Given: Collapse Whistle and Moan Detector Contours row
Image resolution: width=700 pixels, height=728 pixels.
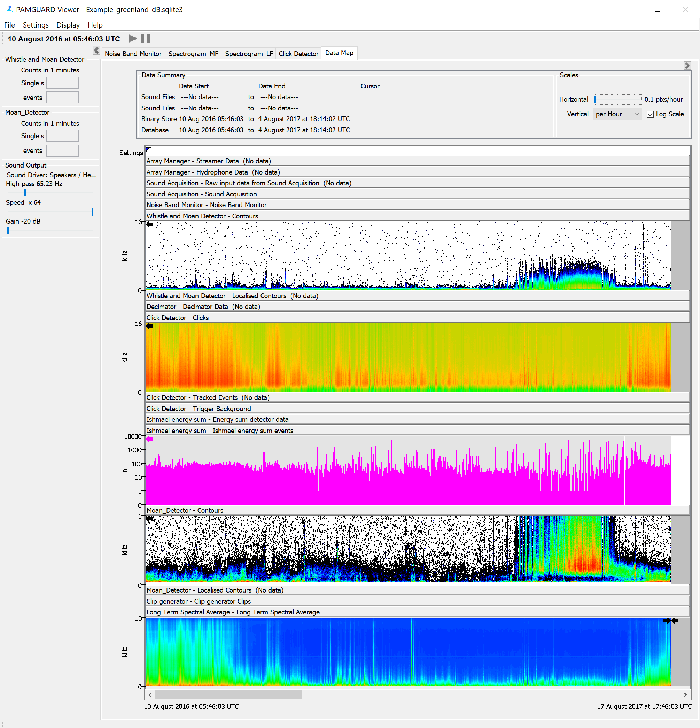Looking at the screenshot, I should click(x=417, y=216).
